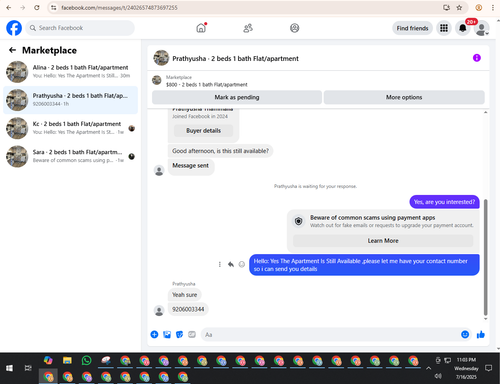Choose a sticker icon in composer
The width and height of the screenshot is (500, 384).
click(x=179, y=334)
